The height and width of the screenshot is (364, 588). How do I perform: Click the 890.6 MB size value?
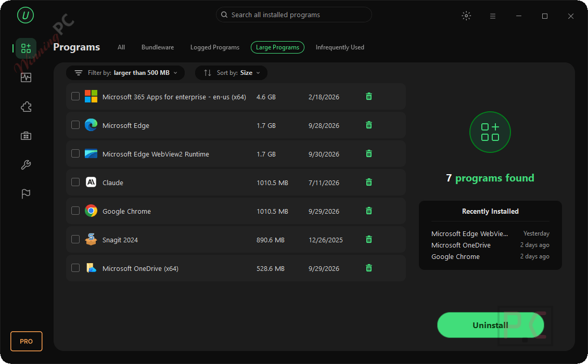tap(271, 240)
